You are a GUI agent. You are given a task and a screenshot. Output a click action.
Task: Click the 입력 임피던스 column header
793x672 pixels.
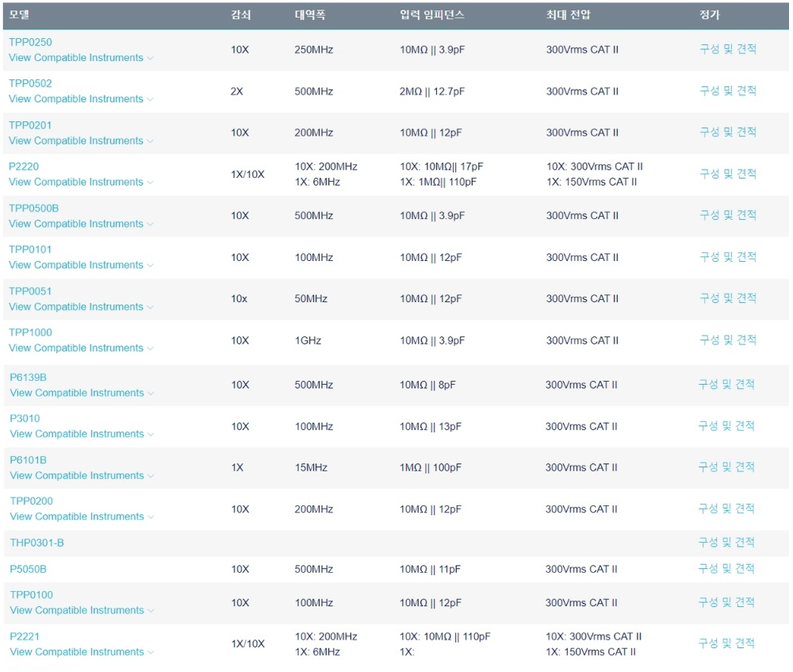[x=432, y=14]
